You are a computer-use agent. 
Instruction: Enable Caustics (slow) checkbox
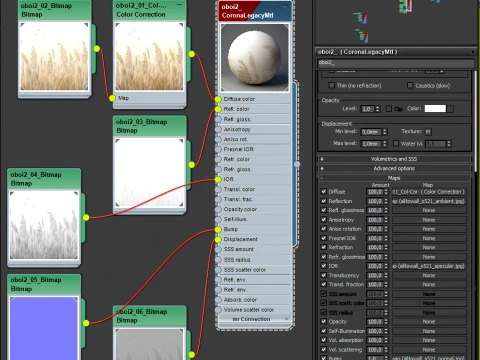410,85
